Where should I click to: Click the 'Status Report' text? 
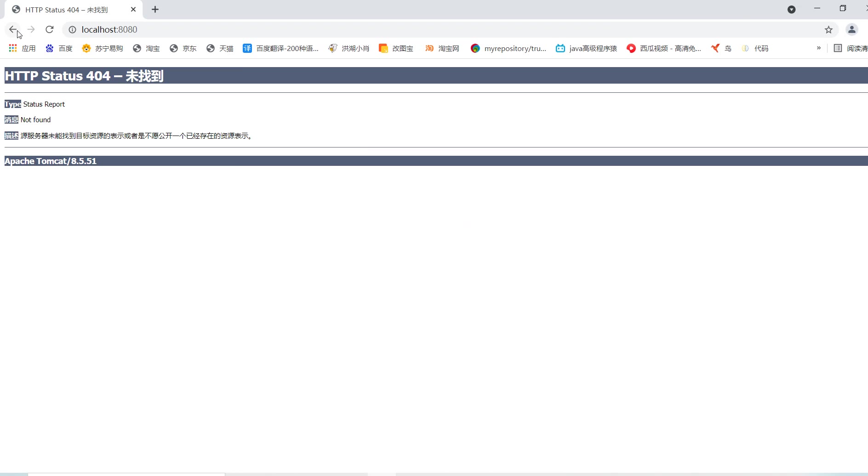(x=44, y=104)
